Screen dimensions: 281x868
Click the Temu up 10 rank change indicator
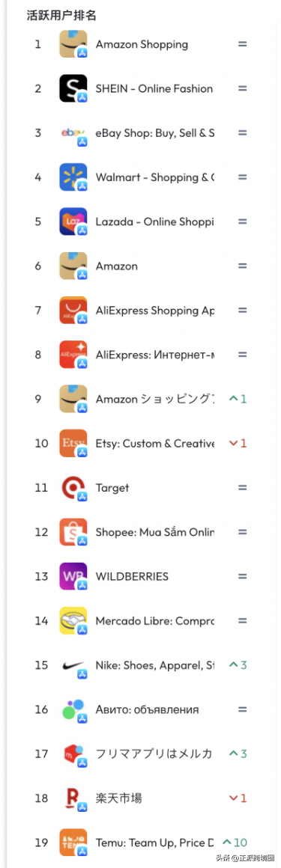[x=235, y=843]
